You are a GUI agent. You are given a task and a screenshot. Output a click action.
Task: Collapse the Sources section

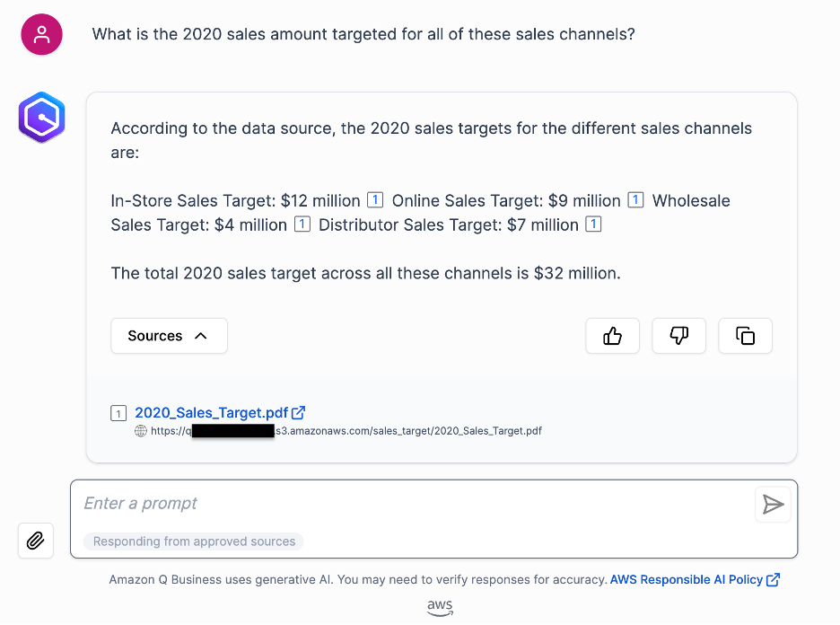170,336
